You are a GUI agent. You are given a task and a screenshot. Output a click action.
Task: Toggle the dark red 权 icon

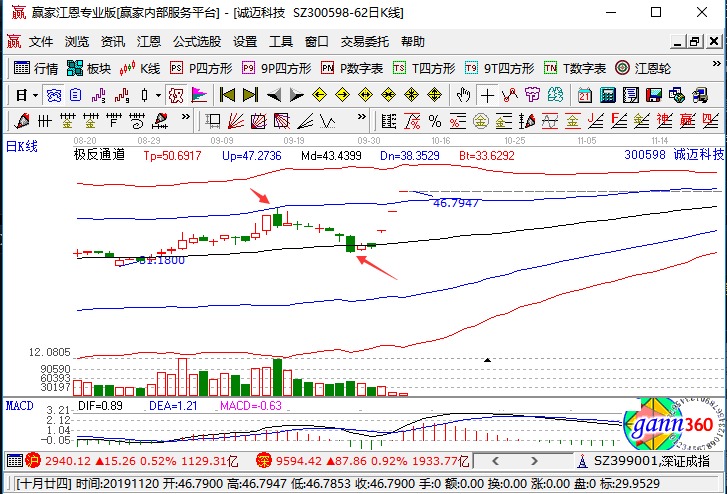coord(176,96)
